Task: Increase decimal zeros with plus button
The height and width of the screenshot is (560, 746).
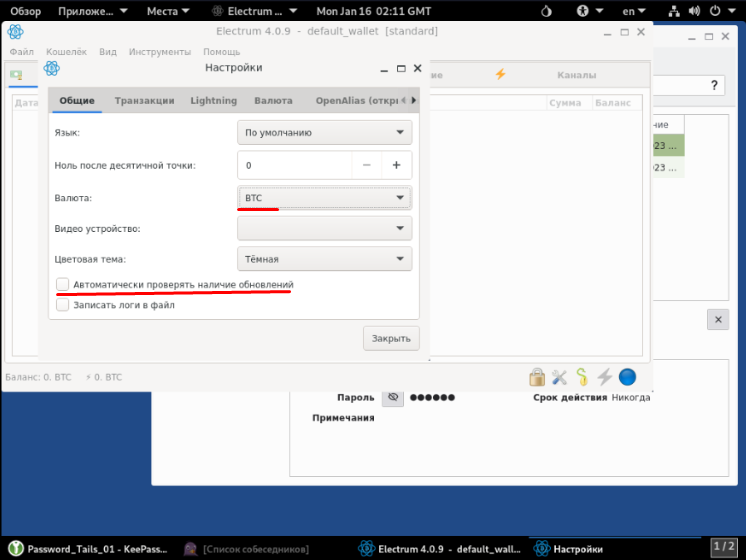Action: (396, 165)
